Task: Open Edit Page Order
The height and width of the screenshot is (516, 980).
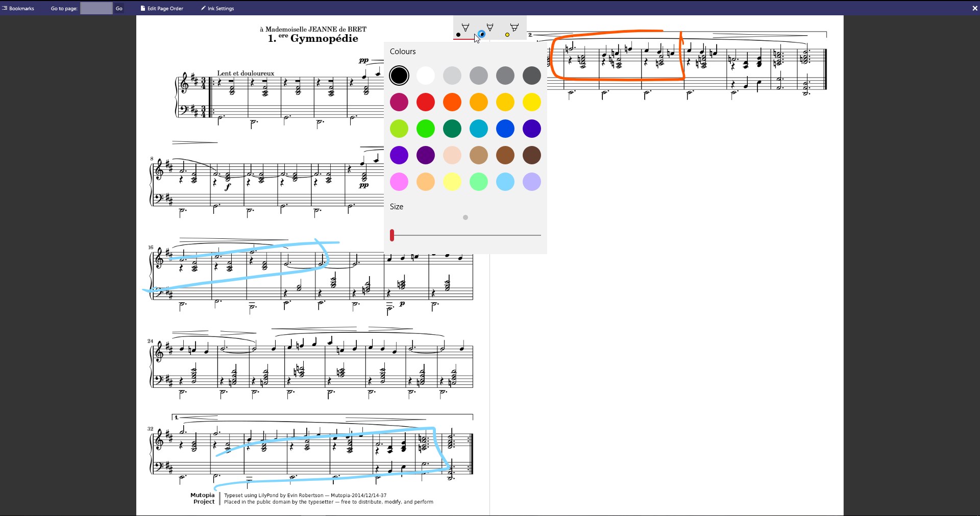Action: [x=162, y=8]
